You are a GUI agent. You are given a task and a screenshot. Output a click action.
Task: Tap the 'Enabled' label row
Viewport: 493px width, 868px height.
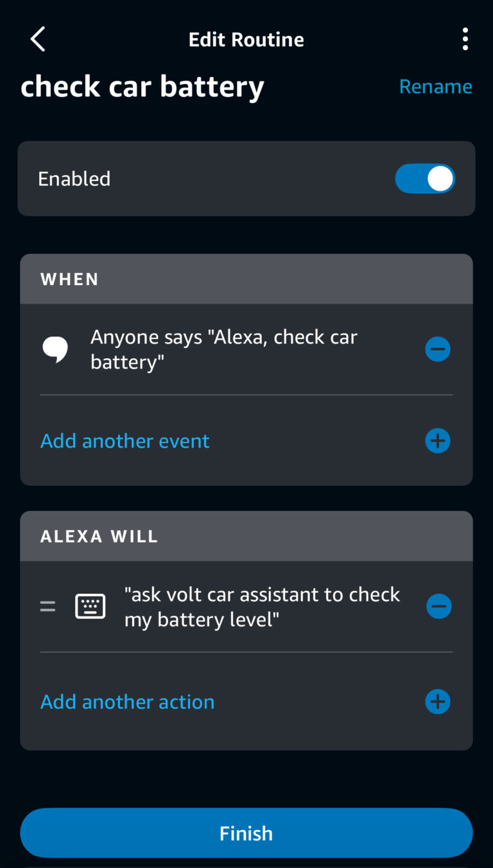[x=74, y=178]
